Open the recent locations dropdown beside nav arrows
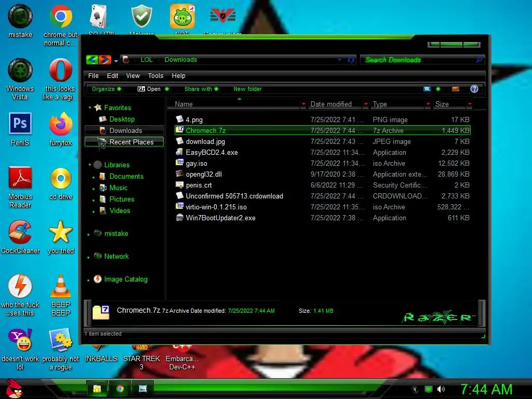The height and width of the screenshot is (399, 532). 116,61
